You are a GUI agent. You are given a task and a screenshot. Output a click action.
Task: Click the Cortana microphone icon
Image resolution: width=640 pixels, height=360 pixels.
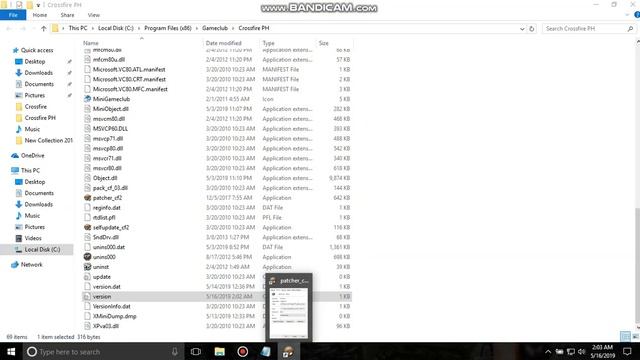[175, 351]
